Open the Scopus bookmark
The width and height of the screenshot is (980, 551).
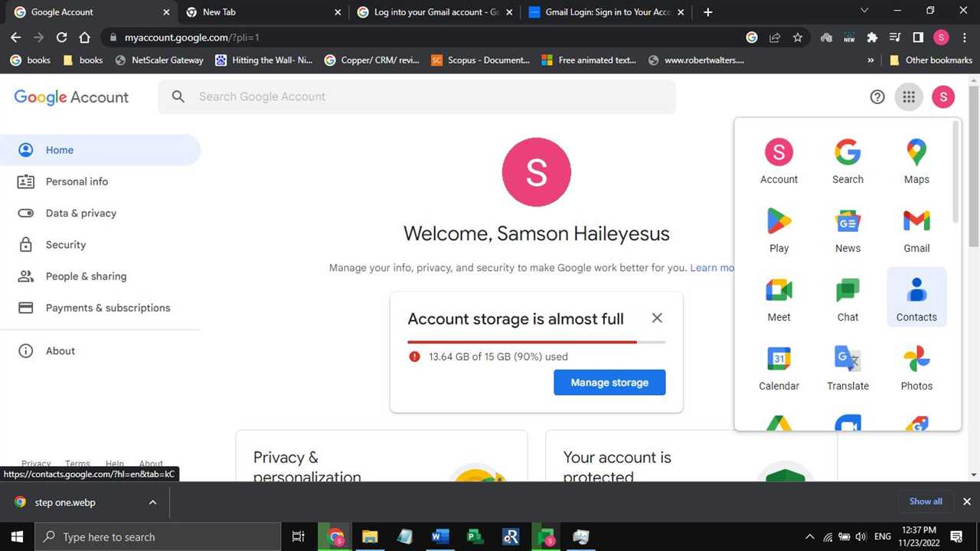(x=480, y=60)
